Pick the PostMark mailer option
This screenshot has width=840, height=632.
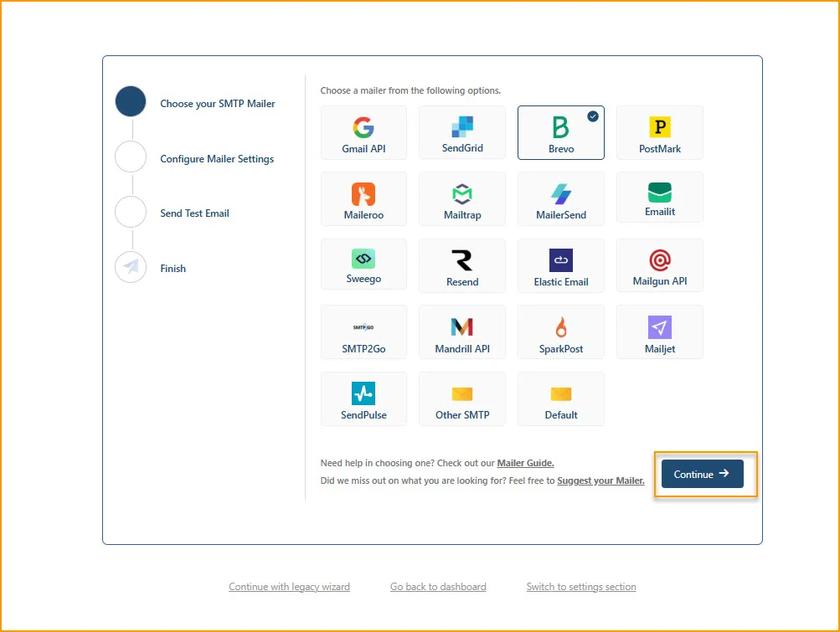[659, 133]
